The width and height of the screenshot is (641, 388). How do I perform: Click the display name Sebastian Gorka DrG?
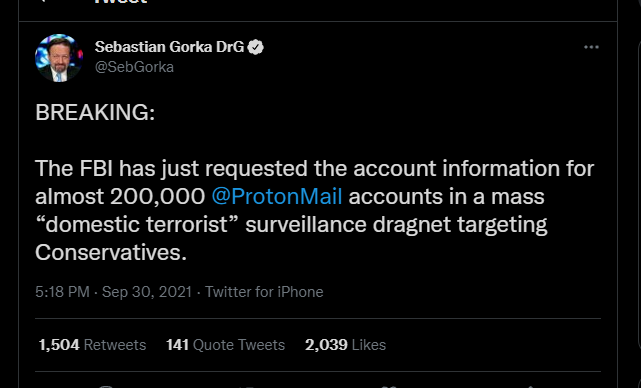(x=169, y=47)
